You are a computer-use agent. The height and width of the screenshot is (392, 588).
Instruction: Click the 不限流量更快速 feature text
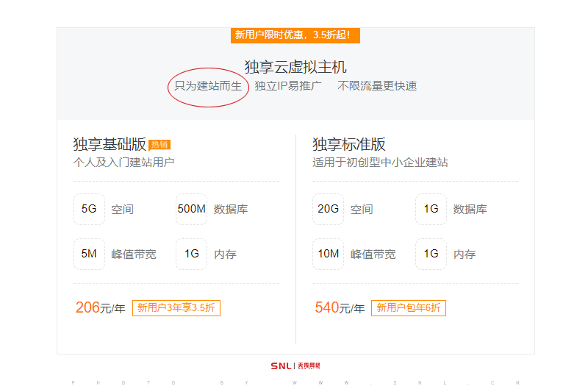[377, 86]
